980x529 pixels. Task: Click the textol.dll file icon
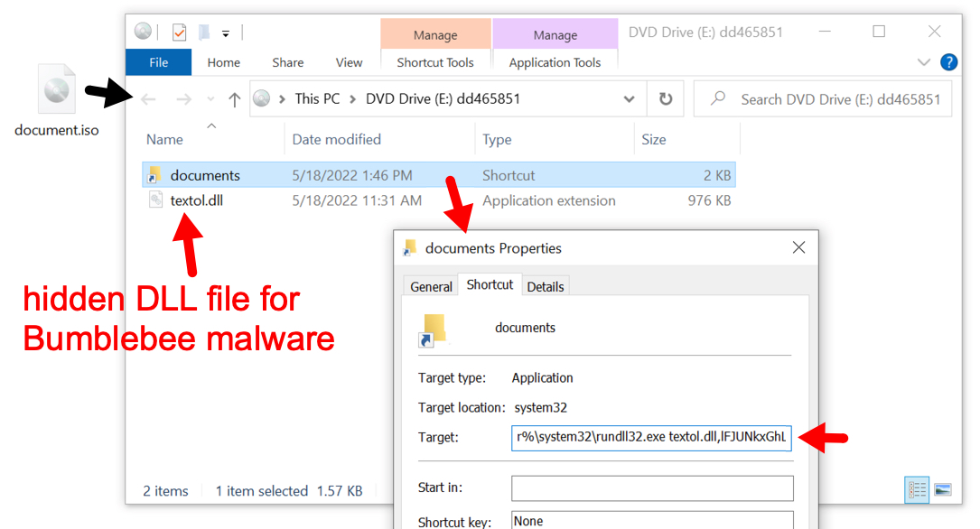(155, 200)
